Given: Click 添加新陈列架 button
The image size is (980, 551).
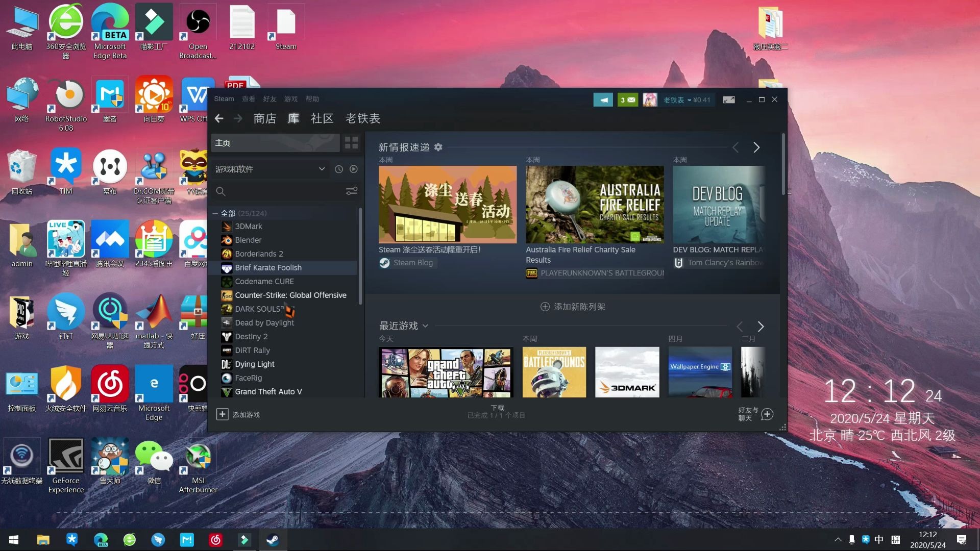Looking at the screenshot, I should 573,307.
